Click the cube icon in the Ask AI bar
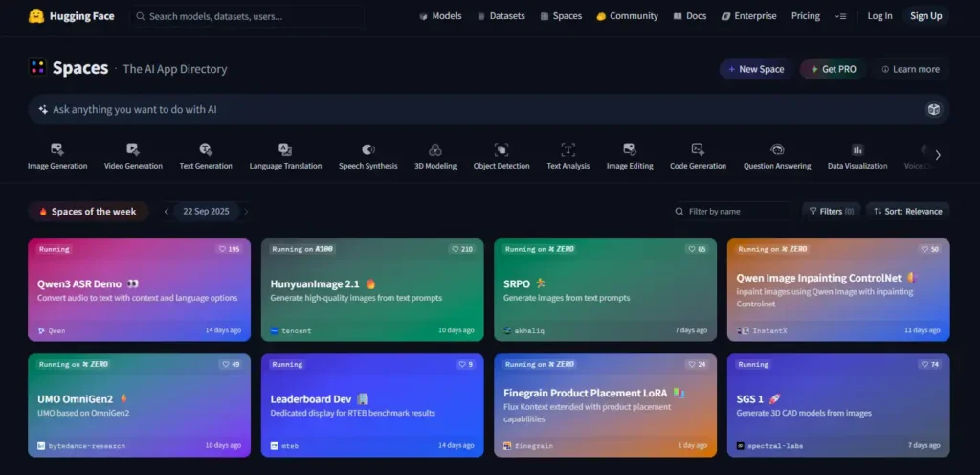Screen dimensions: 980x475 coord(933,109)
